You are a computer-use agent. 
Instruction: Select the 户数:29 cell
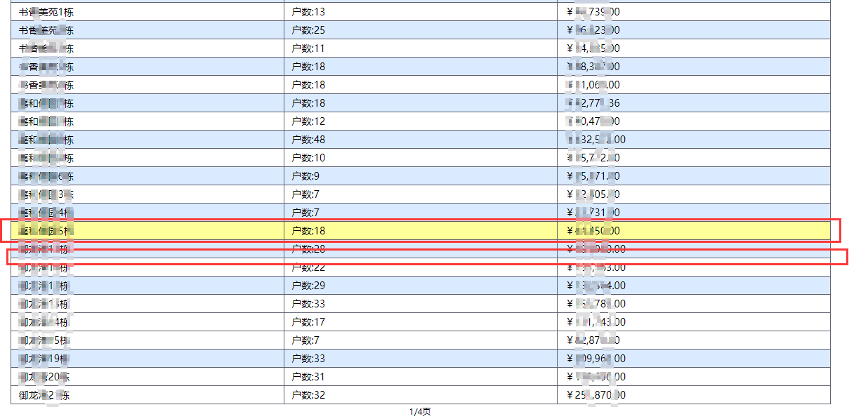tap(421, 286)
